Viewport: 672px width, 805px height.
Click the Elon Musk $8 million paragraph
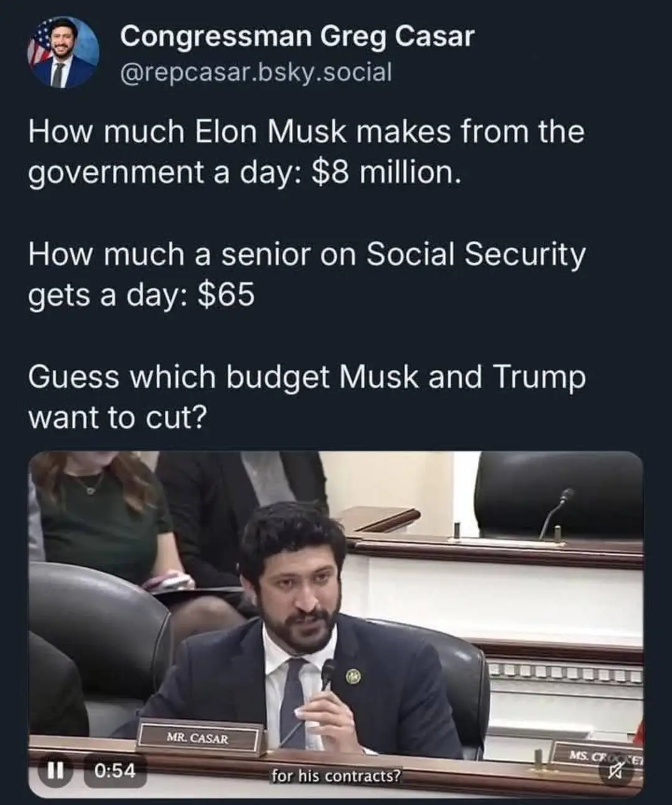pos(306,152)
